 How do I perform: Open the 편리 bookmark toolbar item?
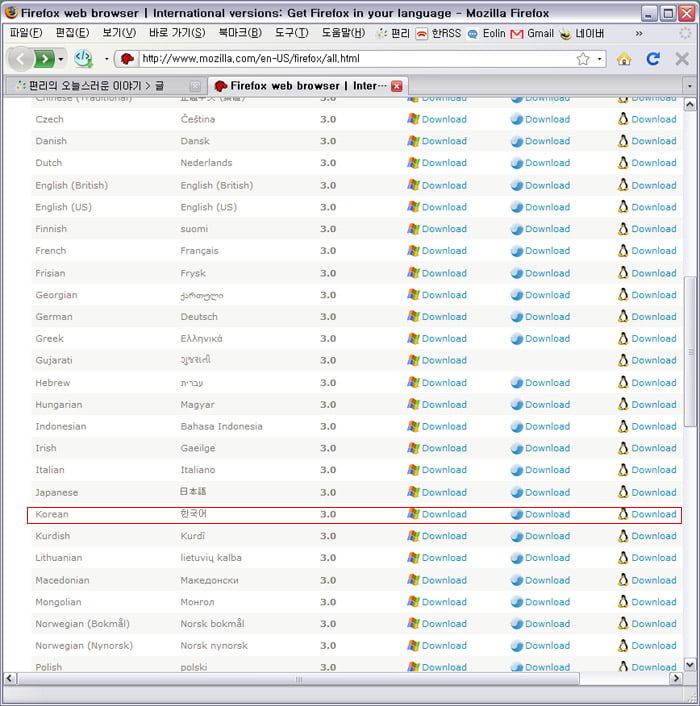(393, 33)
